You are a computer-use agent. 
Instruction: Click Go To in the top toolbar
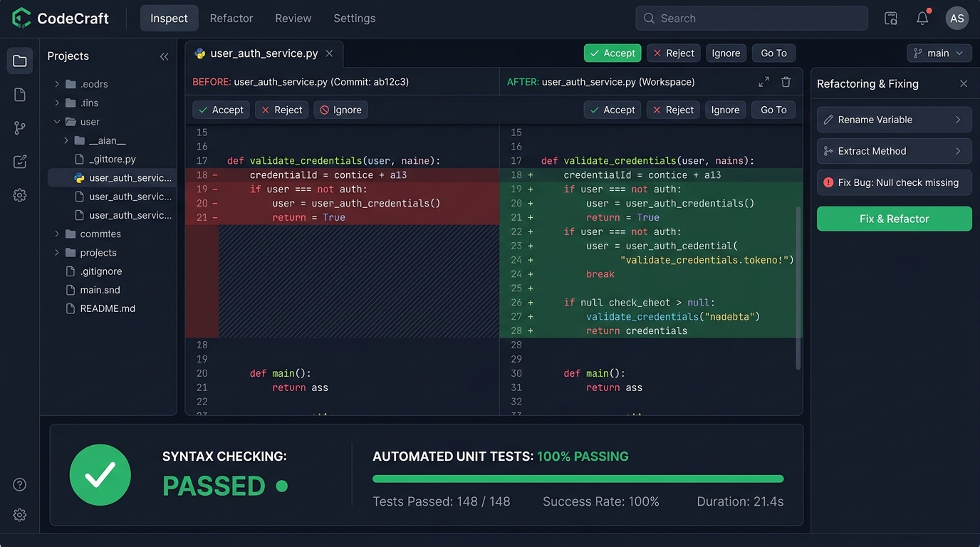coord(773,53)
